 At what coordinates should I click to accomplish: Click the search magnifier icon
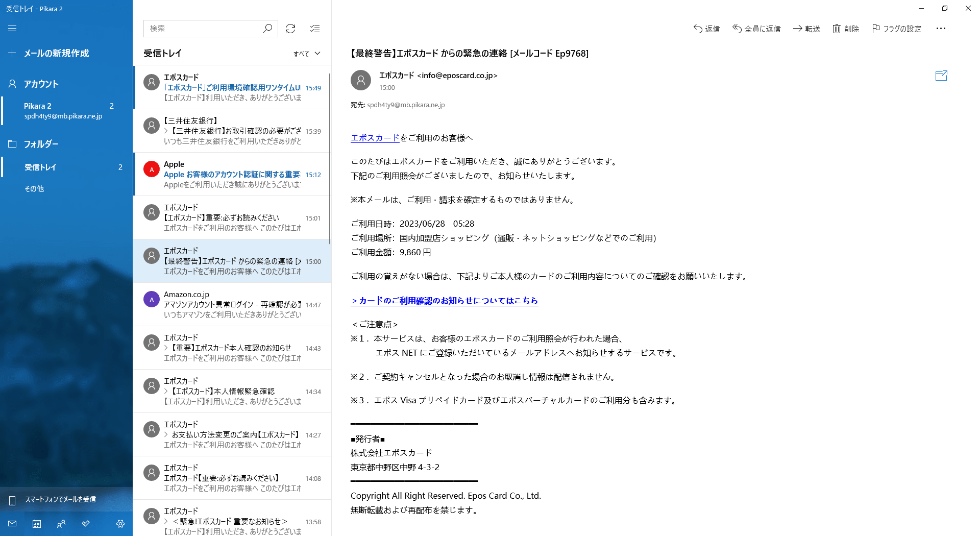tap(267, 29)
